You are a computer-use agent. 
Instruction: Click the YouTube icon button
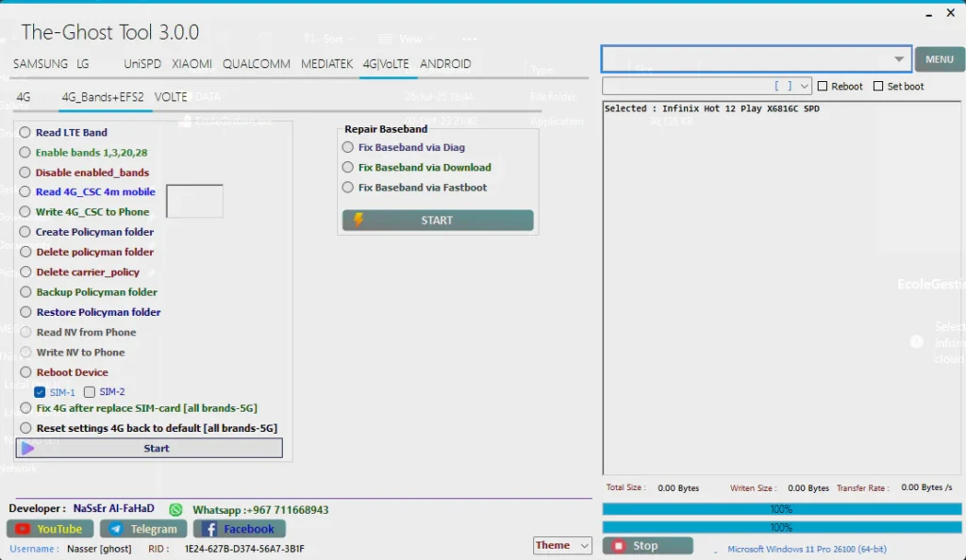coord(23,529)
